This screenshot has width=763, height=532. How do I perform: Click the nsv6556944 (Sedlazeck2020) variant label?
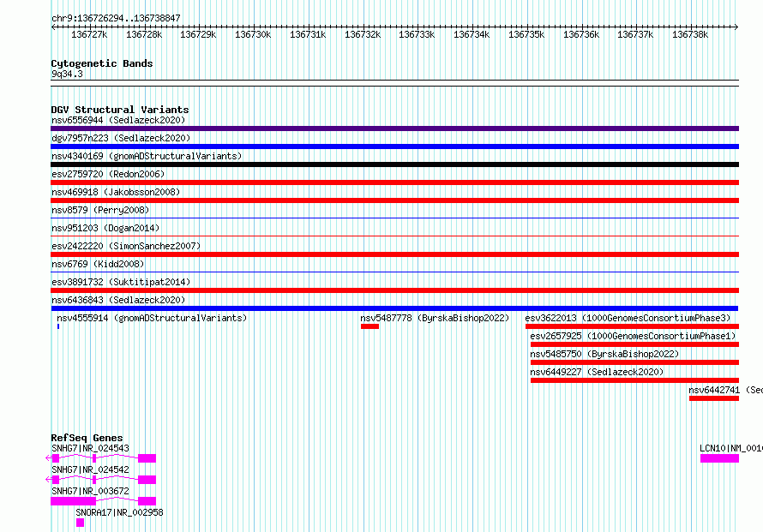click(118, 120)
